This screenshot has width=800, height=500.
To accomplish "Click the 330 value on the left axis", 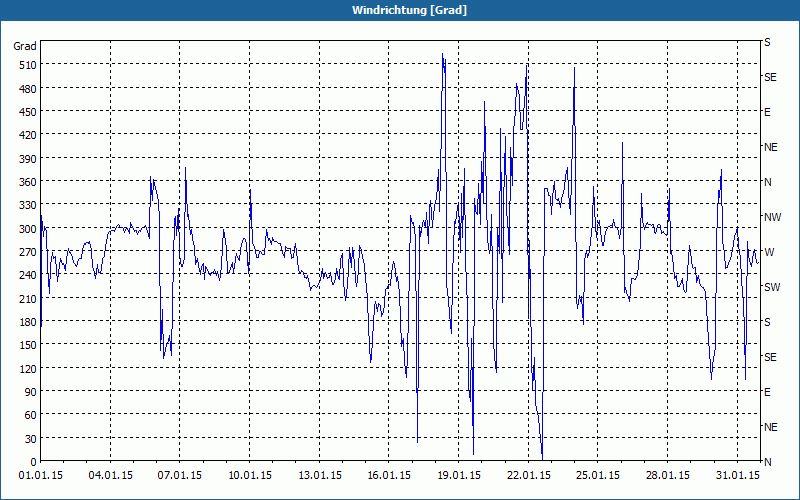I will point(28,205).
